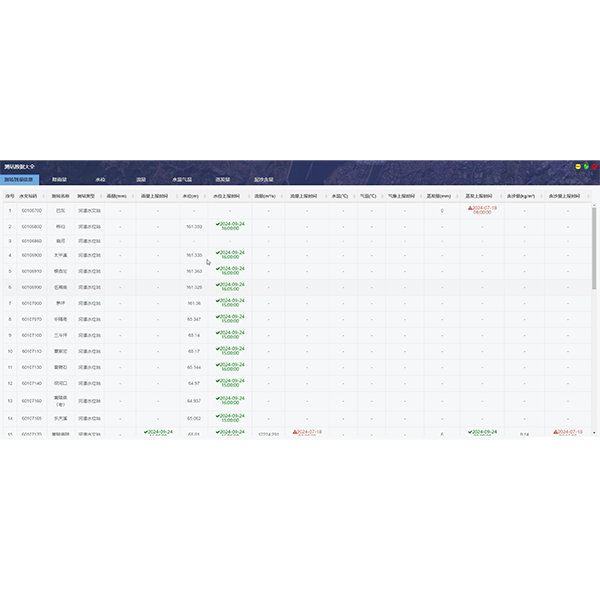Screen dimensions: 600x600
Task: Click green check icon in row 60106900
Action: (x=218, y=253)
